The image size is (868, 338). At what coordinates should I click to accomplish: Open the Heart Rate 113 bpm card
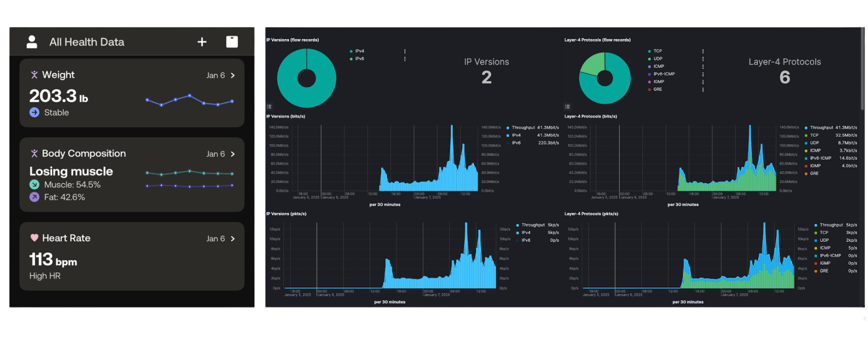tap(132, 256)
